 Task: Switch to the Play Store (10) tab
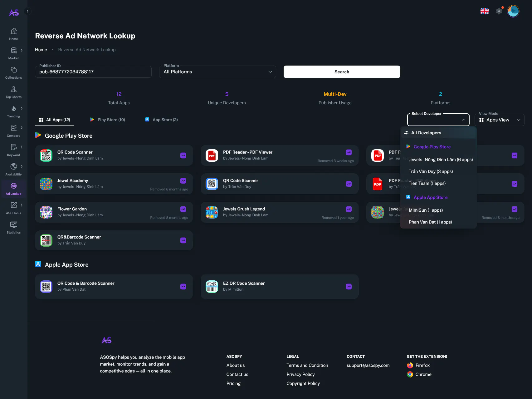point(108,120)
